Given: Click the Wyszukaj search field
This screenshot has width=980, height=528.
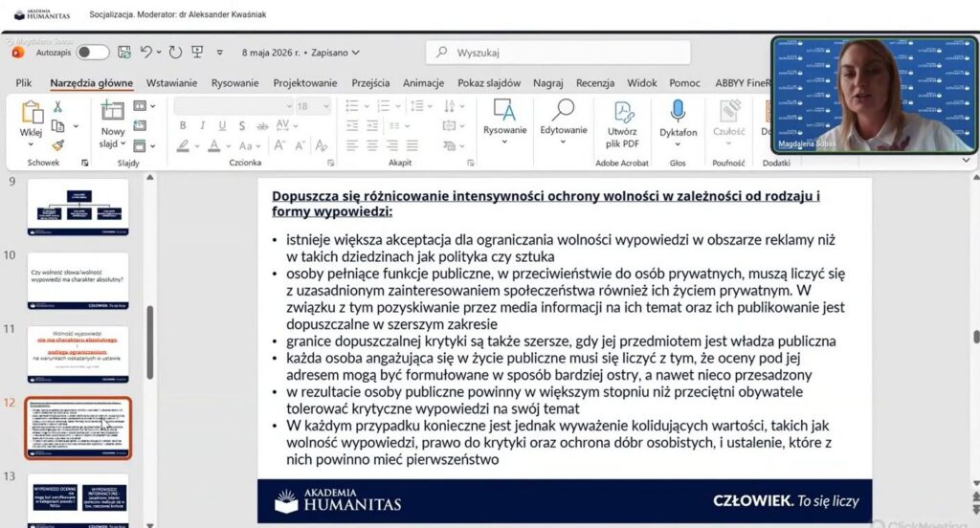Looking at the screenshot, I should pyautogui.click(x=558, y=53).
